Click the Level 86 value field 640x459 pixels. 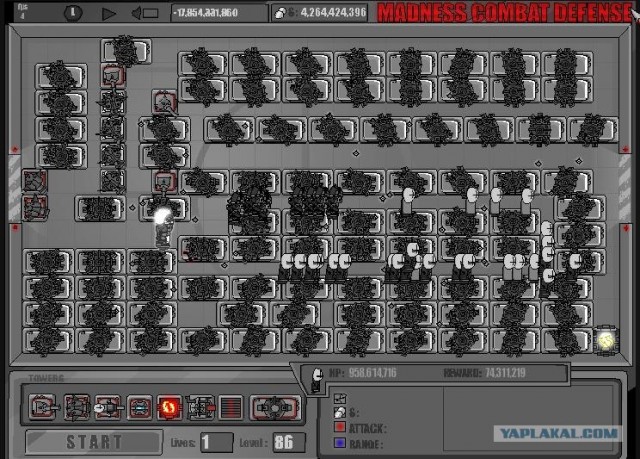pyautogui.click(x=289, y=442)
